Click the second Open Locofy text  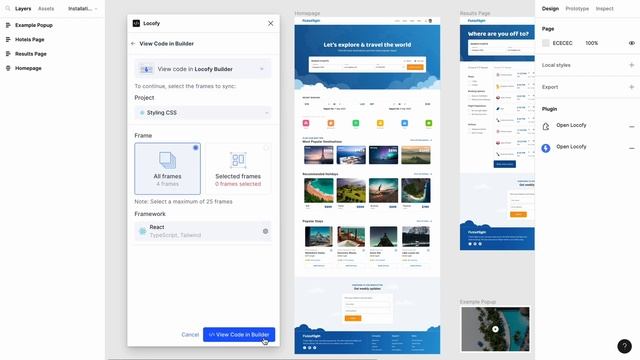click(x=571, y=147)
